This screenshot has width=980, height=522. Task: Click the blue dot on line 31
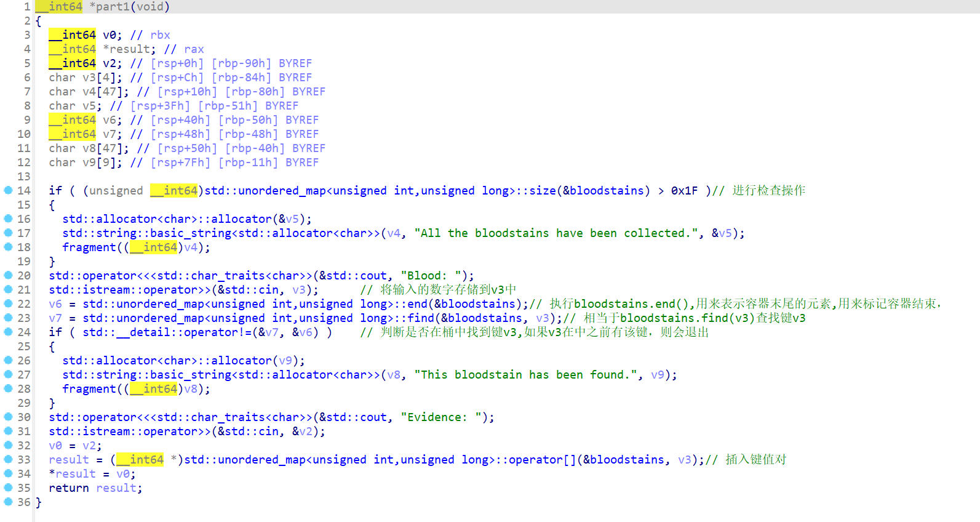pyautogui.click(x=8, y=431)
